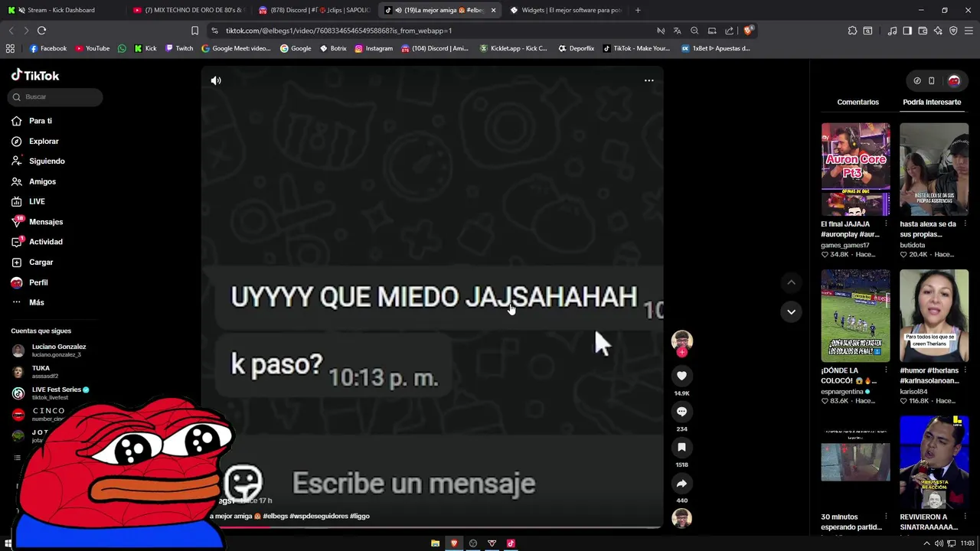Toggle the browser sidebar panel icon
Screen dimensions: 980x551
point(907,31)
